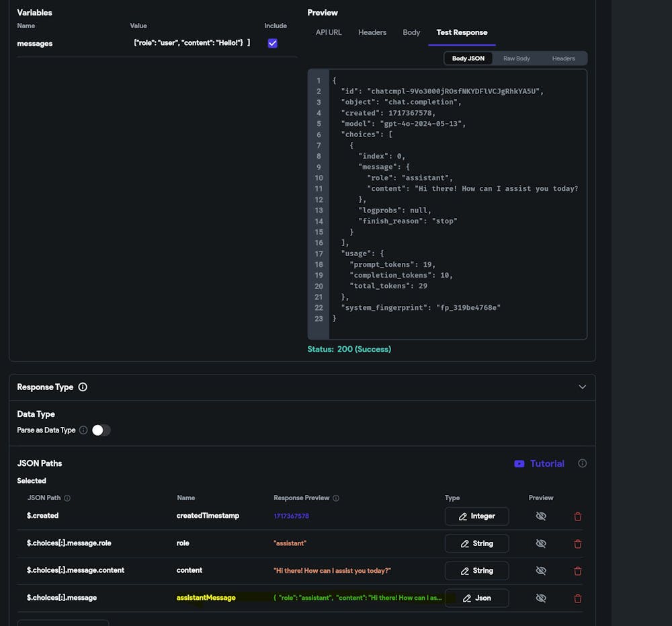Change the Json type for assistantMessage
Viewport: 672px width, 626px height.
[476, 598]
